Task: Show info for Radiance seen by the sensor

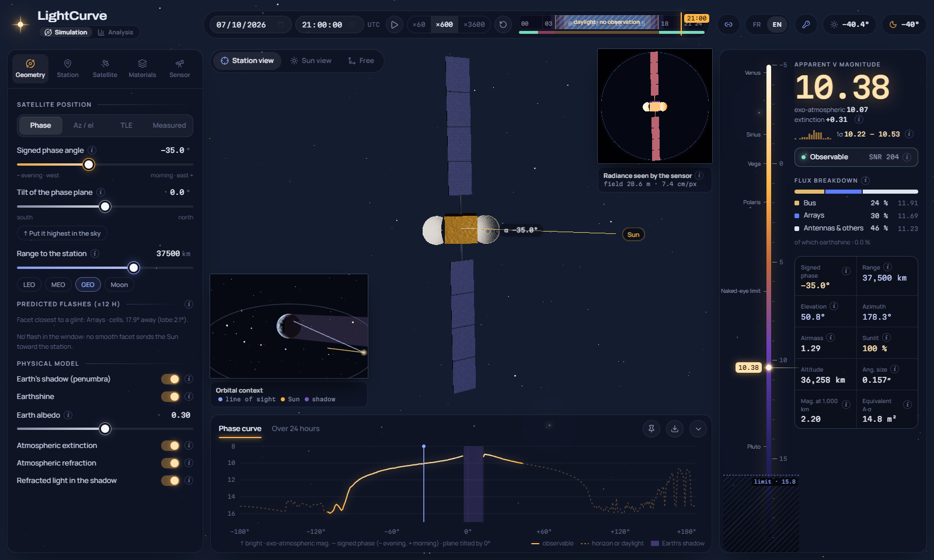Action: coord(699,176)
